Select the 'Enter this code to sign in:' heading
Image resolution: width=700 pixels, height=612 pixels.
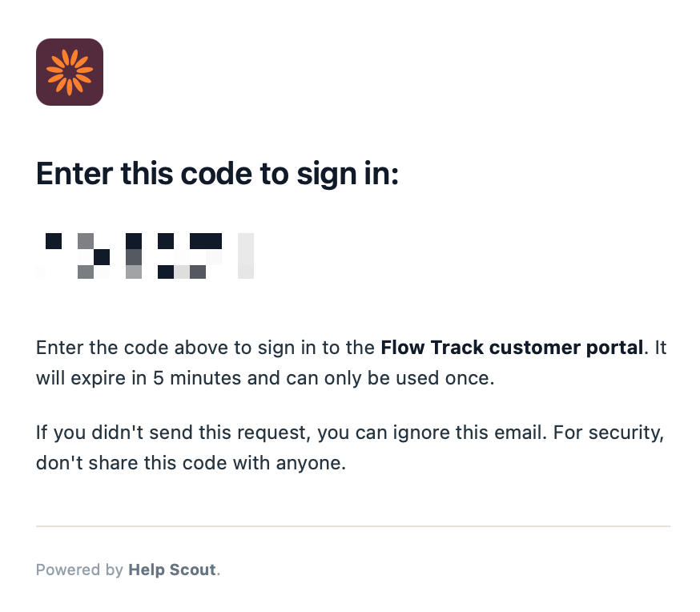click(x=217, y=174)
